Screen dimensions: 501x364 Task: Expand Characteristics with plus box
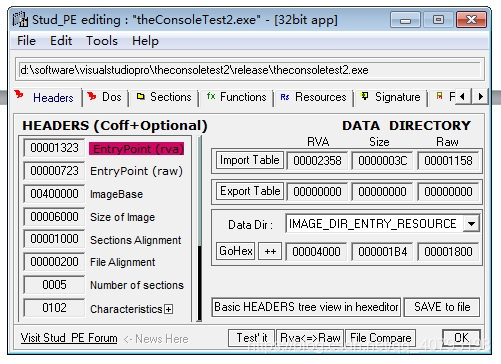pos(168,309)
